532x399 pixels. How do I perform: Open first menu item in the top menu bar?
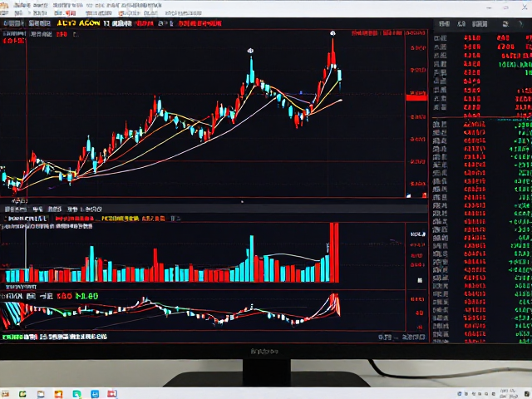tap(4, 13)
